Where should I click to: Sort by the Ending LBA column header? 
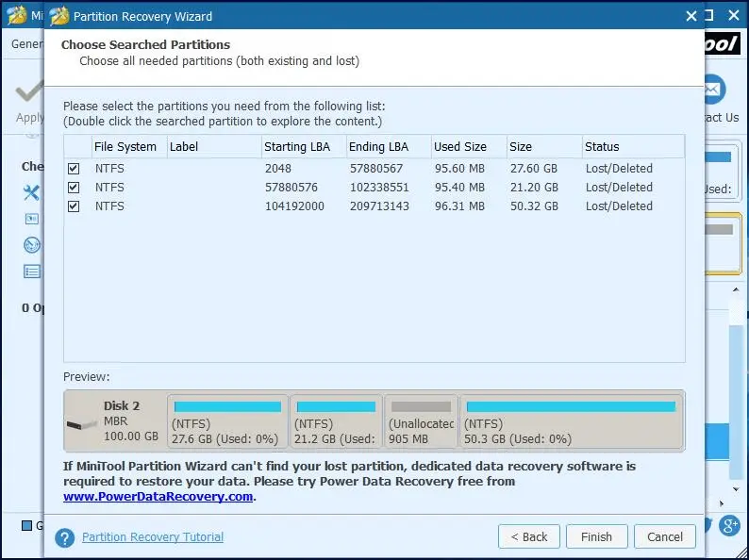389,146
